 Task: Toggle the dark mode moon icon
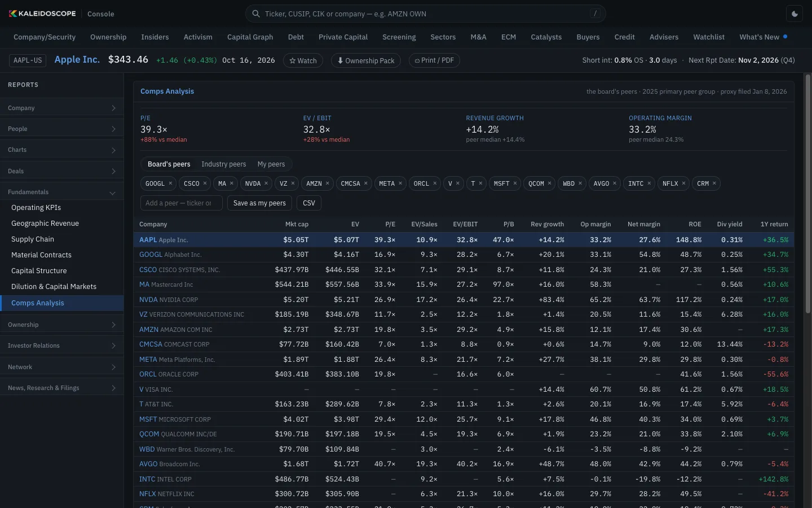pyautogui.click(x=795, y=14)
